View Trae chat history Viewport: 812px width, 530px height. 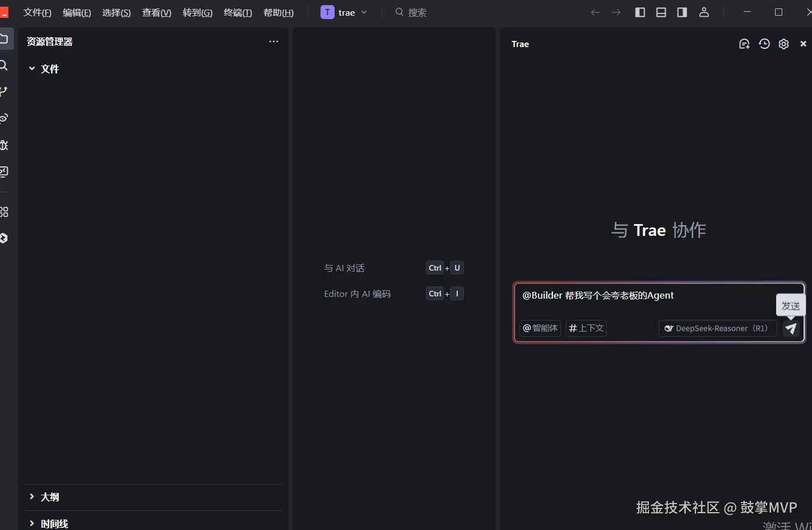[x=764, y=44]
